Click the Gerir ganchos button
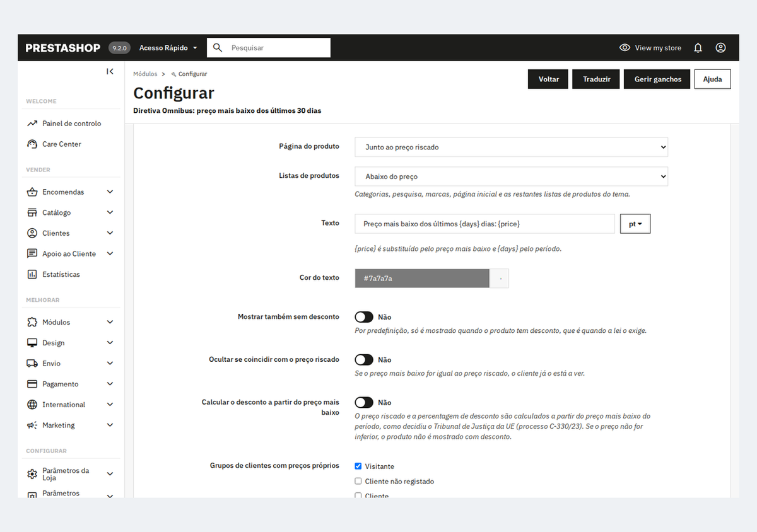757x532 pixels. coord(658,79)
